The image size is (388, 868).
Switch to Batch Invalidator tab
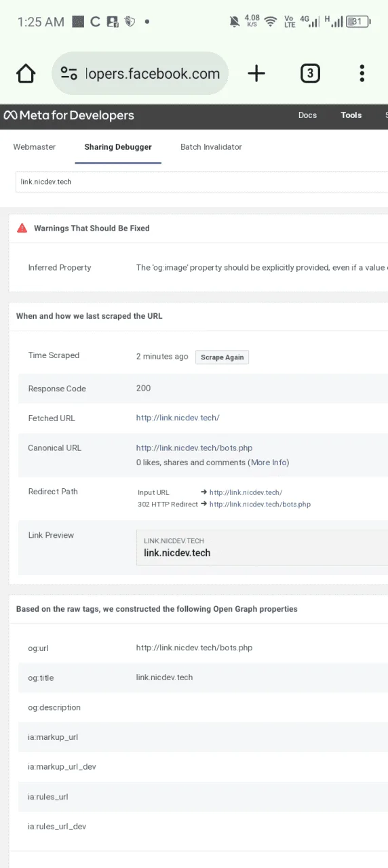[211, 147]
